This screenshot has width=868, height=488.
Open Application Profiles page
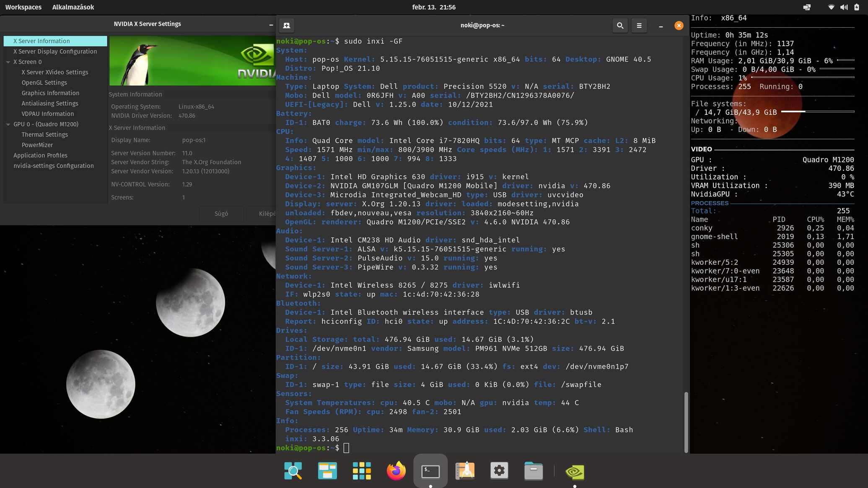tap(40, 155)
